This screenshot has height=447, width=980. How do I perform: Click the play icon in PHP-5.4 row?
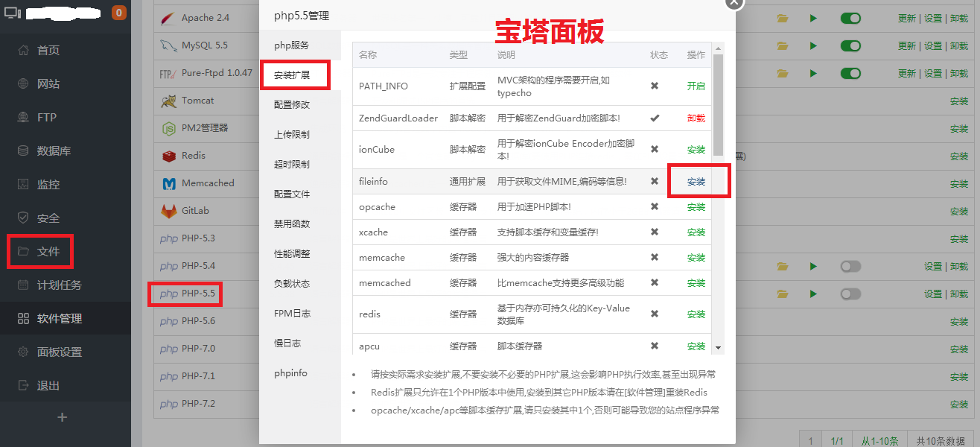(x=814, y=266)
